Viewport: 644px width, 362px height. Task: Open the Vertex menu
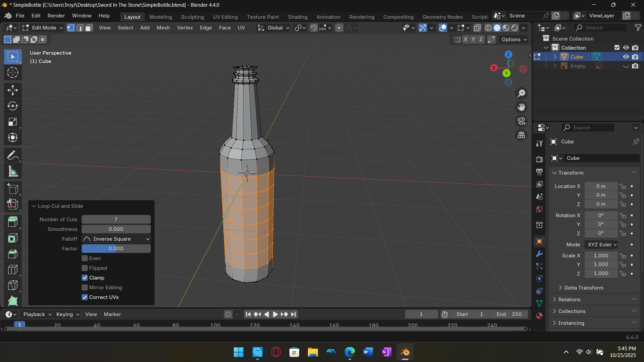[185, 28]
